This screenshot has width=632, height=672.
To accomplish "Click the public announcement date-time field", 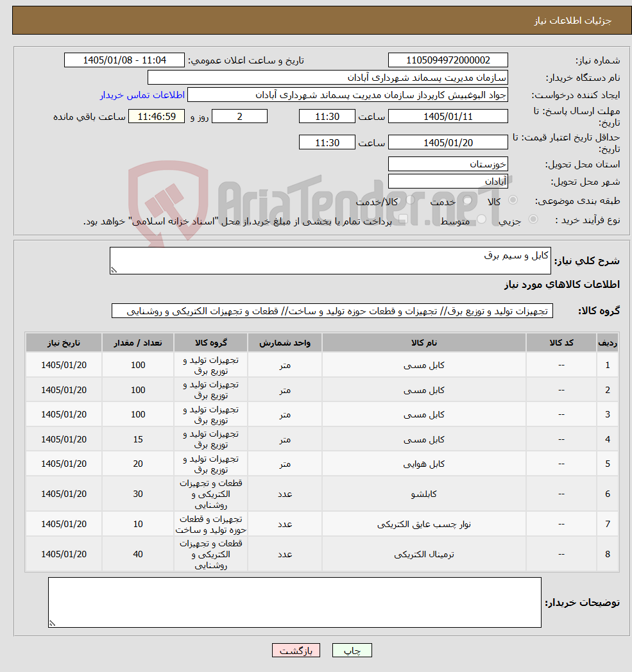I will click(x=124, y=60).
